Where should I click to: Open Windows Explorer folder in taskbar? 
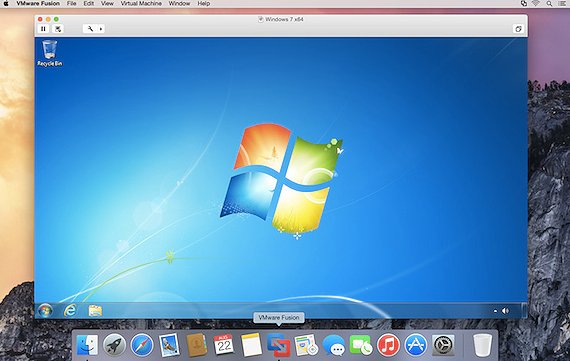[95, 310]
